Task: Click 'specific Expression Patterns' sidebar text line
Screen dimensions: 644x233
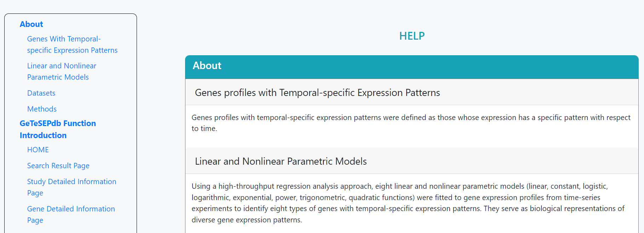Action: pyautogui.click(x=72, y=50)
